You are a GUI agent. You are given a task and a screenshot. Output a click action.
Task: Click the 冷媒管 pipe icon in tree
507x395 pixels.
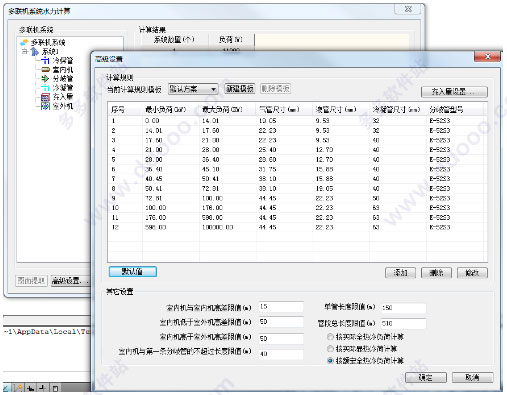[45, 61]
